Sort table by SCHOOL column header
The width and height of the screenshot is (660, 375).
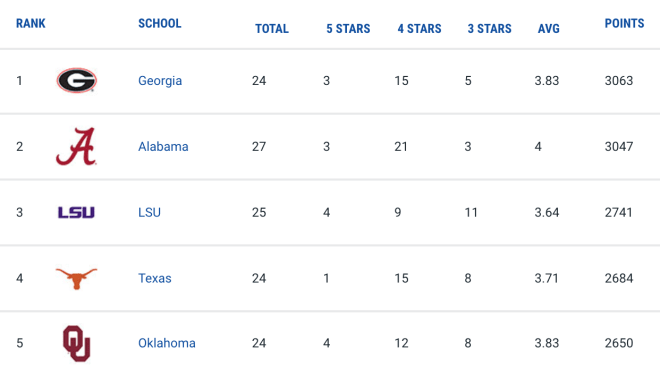(160, 23)
